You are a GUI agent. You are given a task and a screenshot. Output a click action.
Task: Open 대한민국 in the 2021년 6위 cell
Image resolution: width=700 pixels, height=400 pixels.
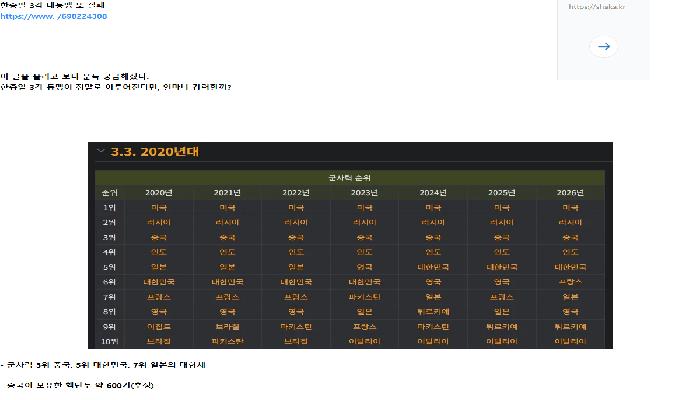click(x=228, y=282)
